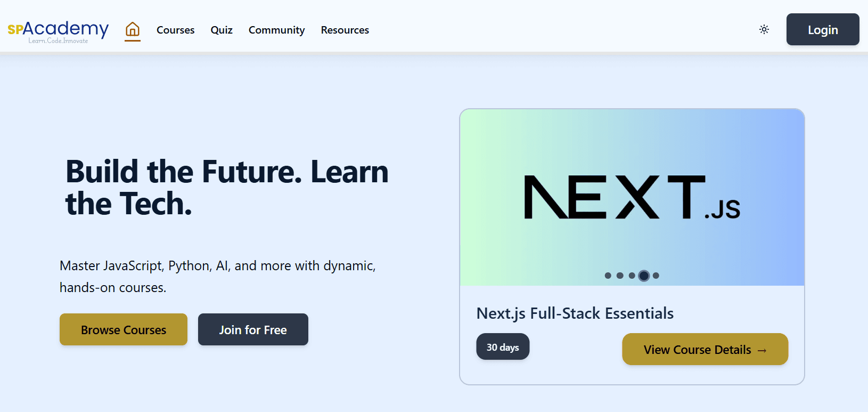Select the third carousel dot

(x=632, y=276)
